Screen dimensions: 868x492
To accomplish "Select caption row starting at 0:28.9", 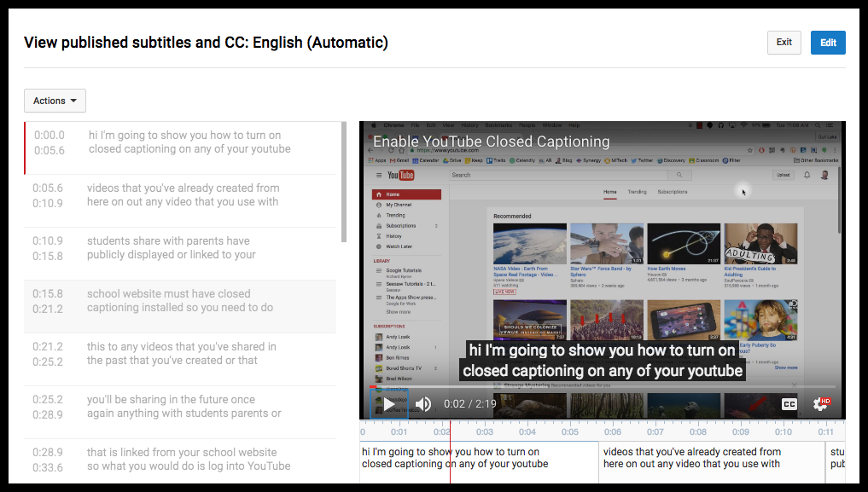I will pyautogui.click(x=180, y=461).
